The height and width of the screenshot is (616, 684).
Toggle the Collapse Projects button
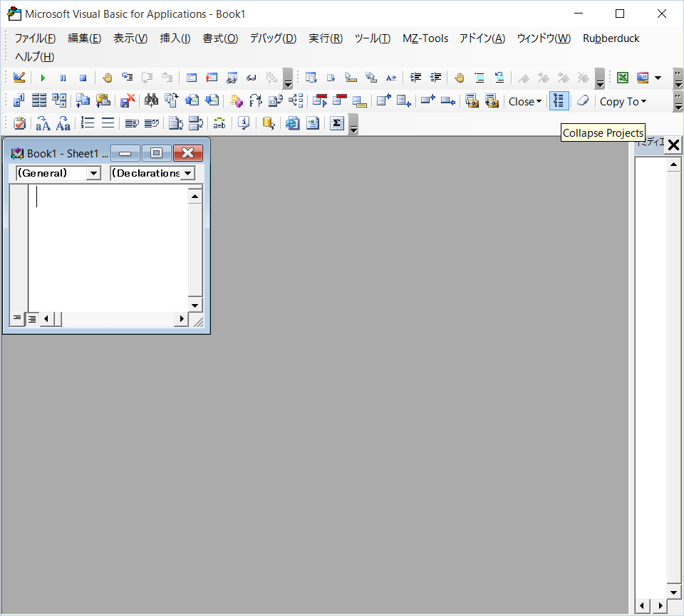coord(559,101)
